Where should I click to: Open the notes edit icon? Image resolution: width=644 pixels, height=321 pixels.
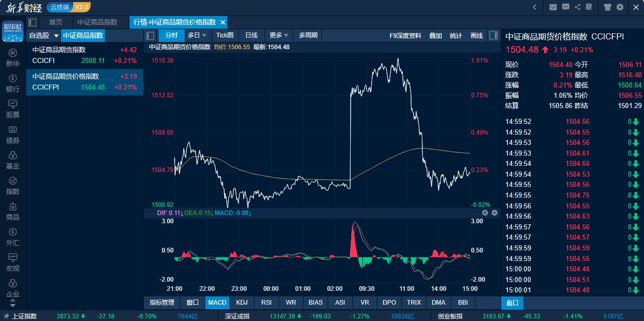pyautogui.click(x=589, y=7)
